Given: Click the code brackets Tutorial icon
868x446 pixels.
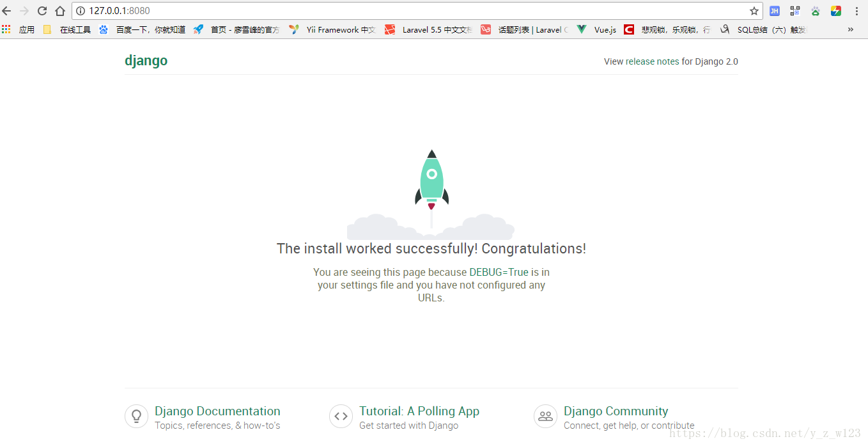Looking at the screenshot, I should 341,417.
